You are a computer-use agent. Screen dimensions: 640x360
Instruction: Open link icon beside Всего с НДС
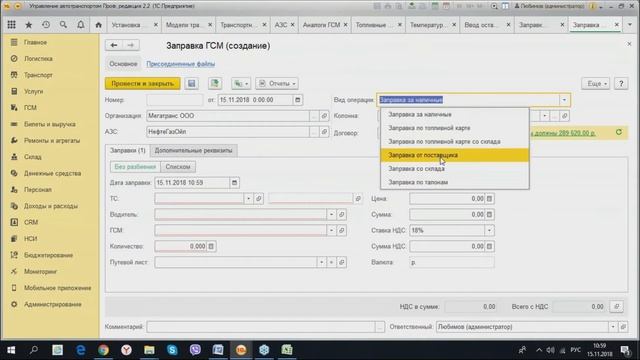(617, 307)
